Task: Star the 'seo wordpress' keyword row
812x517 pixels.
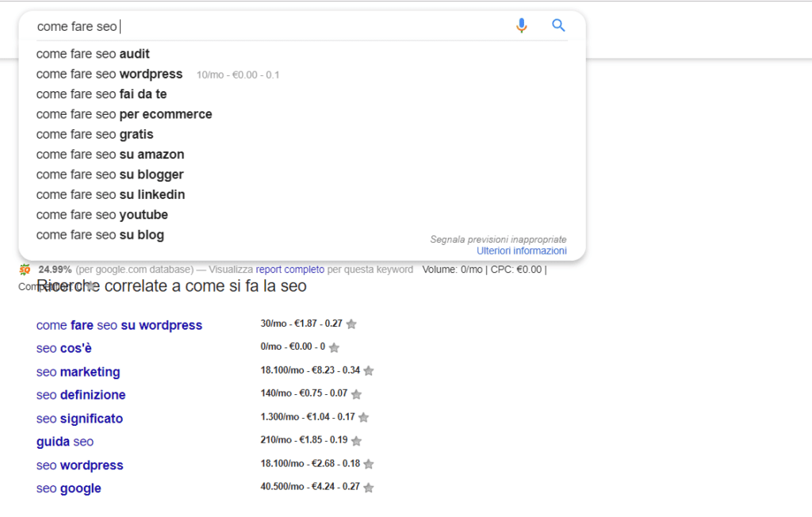Action: (x=368, y=464)
